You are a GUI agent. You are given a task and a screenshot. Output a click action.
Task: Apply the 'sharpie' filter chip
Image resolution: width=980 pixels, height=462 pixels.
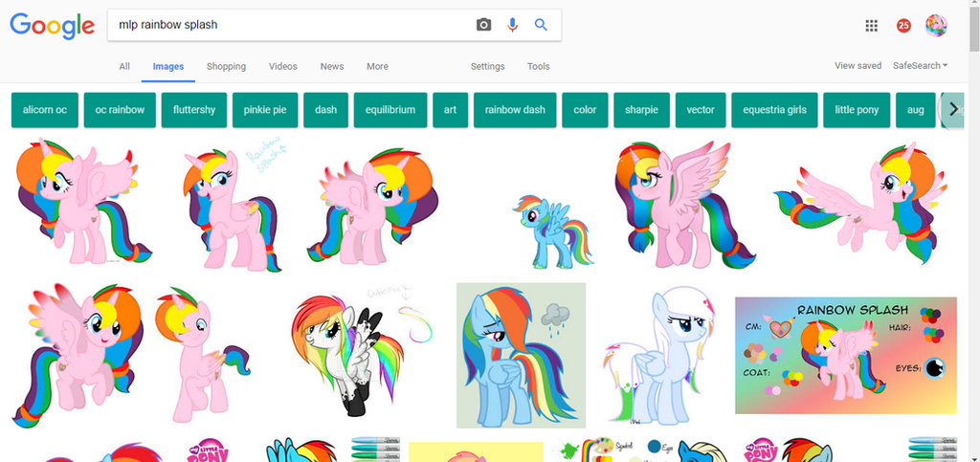(x=641, y=110)
